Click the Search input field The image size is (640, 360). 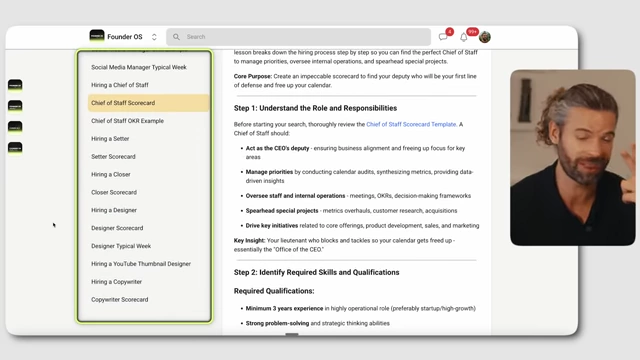pos(298,37)
